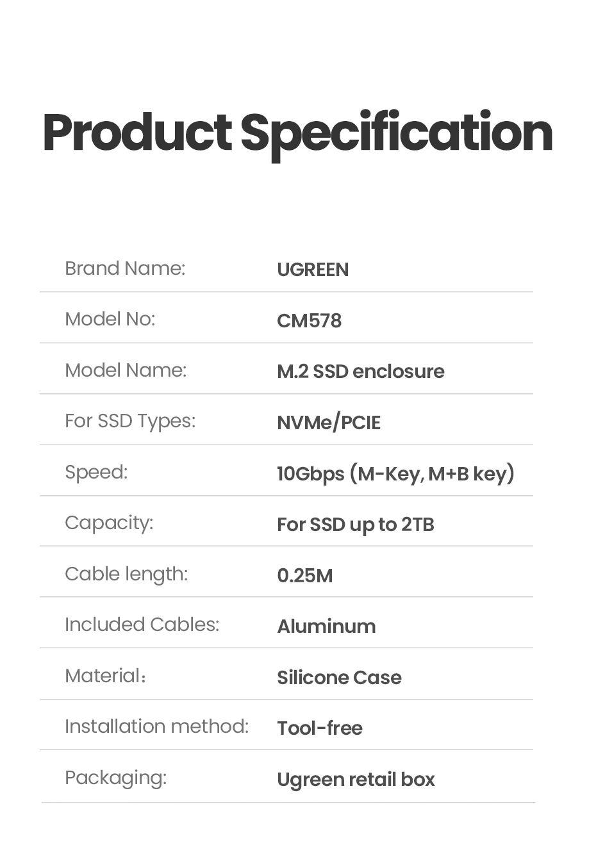Image resolution: width=596 pixels, height=868 pixels.
Task: Click the Ugreen retail box text
Action: 356,780
